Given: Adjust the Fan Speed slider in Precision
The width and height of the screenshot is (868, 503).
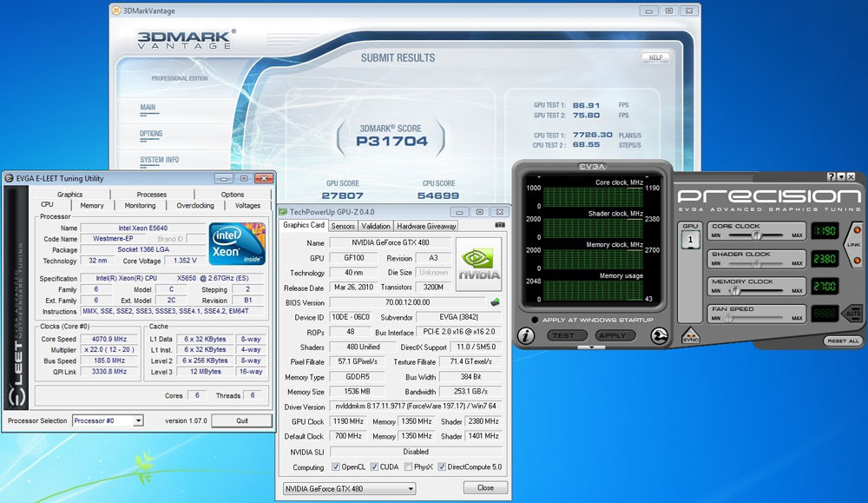Looking at the screenshot, I should pos(726,317).
